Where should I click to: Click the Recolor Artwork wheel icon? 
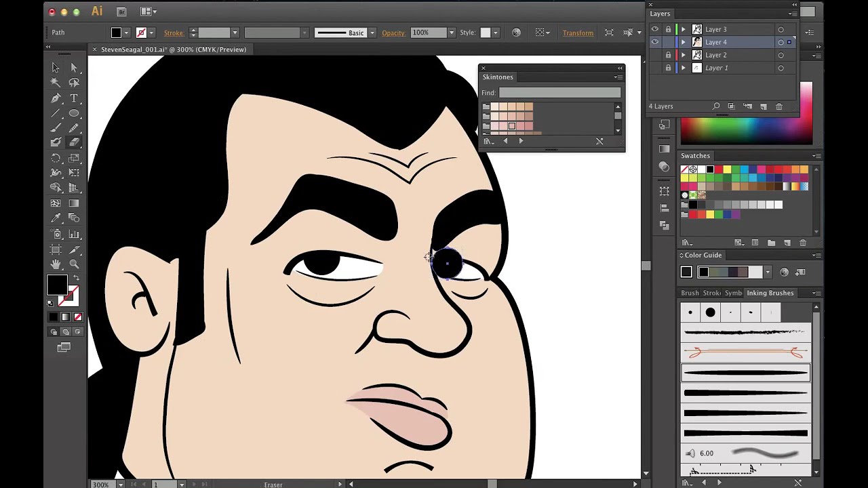click(516, 33)
